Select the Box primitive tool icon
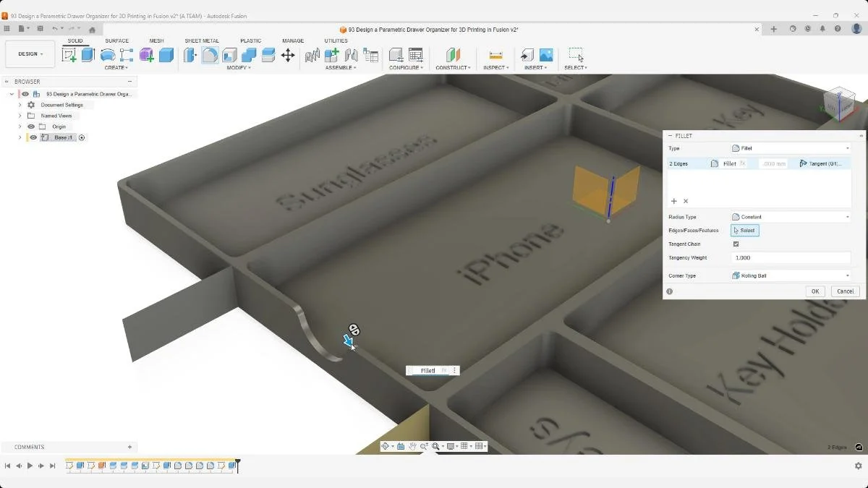 point(166,55)
